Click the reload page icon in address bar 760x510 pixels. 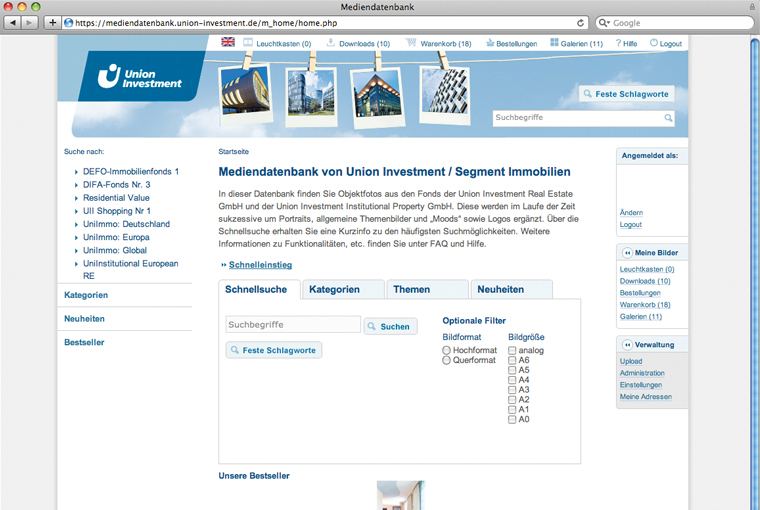(x=581, y=22)
